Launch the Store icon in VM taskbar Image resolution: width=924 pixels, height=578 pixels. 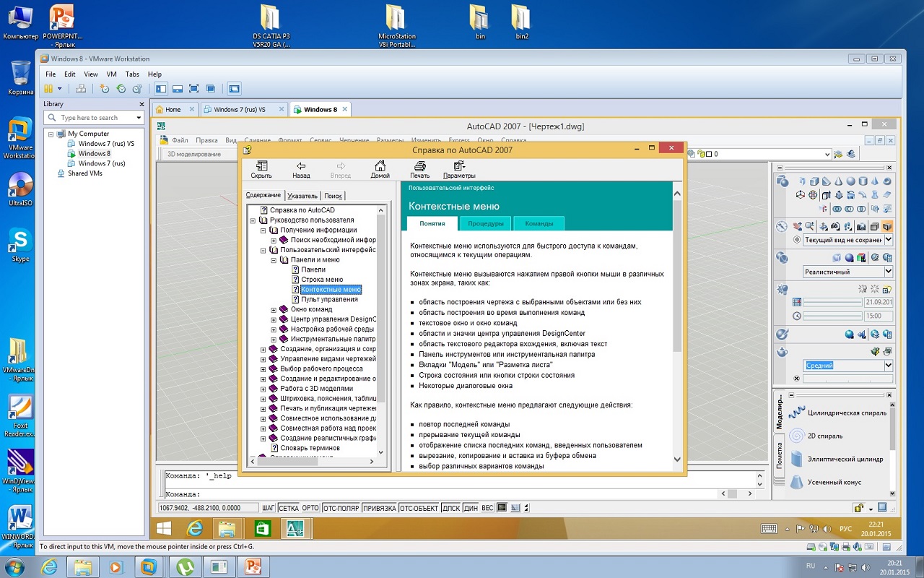click(263, 529)
